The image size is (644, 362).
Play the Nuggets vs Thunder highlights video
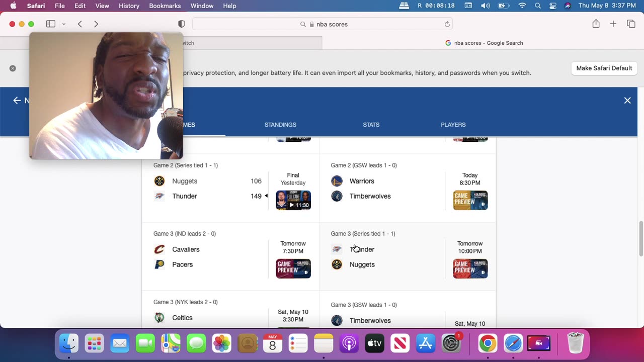[x=293, y=200]
